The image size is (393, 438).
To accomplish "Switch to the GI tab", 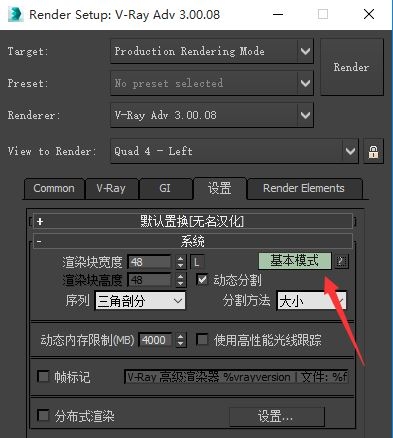I will coord(165,189).
